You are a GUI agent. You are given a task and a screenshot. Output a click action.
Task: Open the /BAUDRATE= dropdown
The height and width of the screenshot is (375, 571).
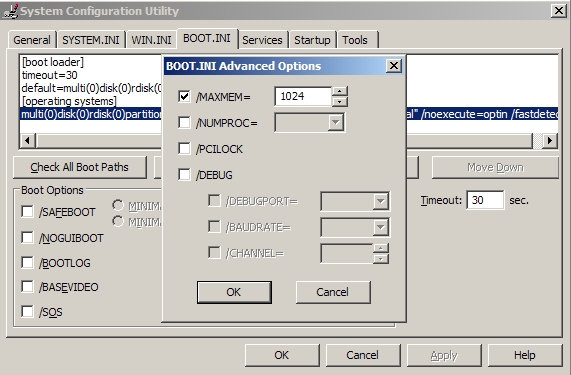tap(381, 227)
